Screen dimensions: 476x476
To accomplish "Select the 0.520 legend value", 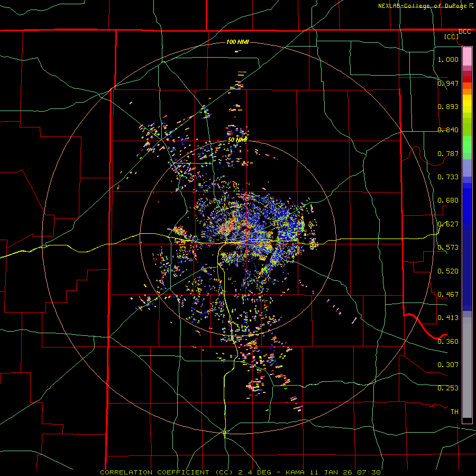I will [x=448, y=271].
